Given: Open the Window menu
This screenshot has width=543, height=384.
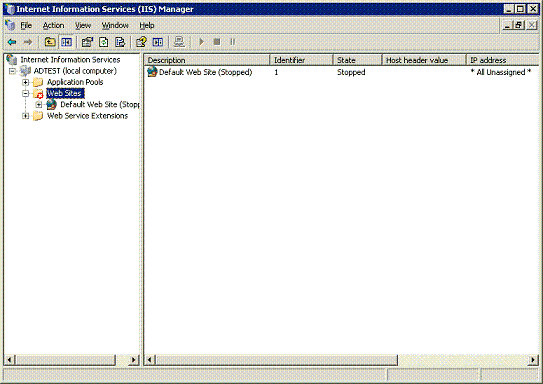Looking at the screenshot, I should [115, 26].
